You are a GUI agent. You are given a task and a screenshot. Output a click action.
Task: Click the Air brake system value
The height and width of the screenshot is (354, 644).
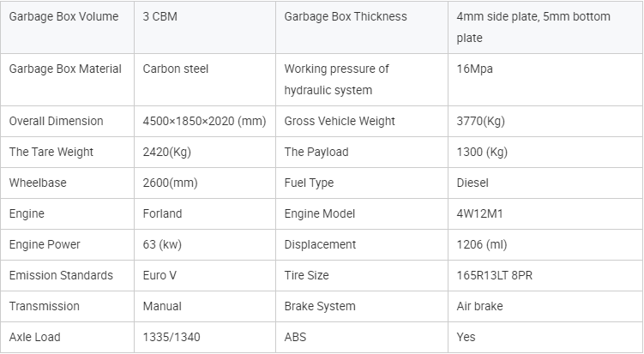coord(479,306)
